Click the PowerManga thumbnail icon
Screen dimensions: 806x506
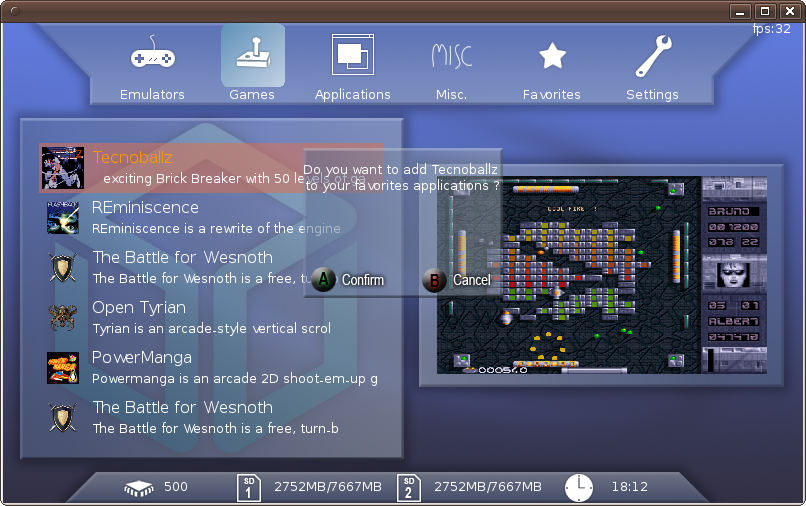[62, 367]
